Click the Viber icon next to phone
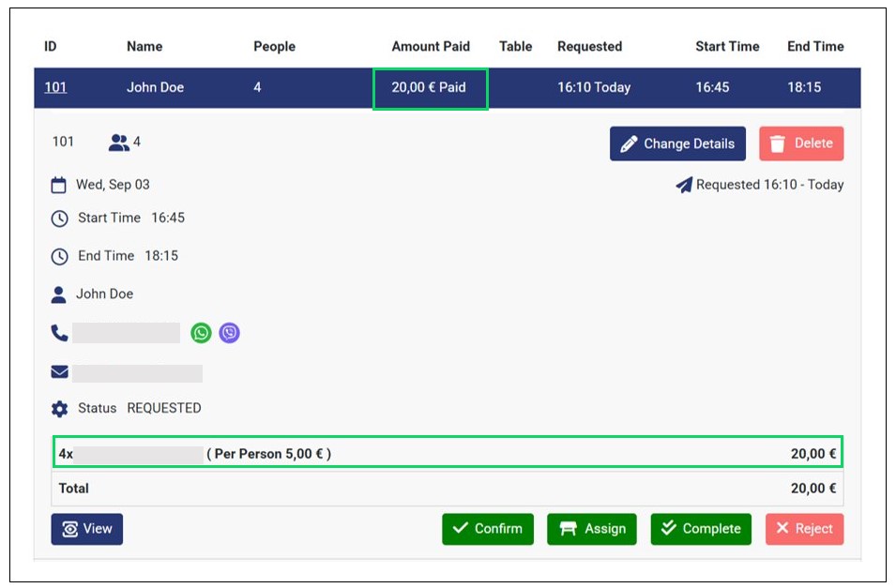Image resolution: width=896 pixels, height=588 pixels. click(x=229, y=333)
